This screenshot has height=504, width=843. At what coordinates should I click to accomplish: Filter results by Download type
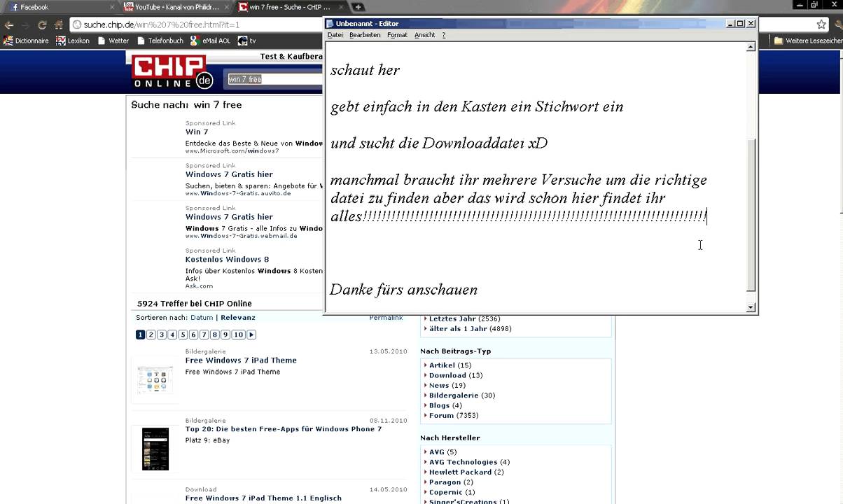447,375
